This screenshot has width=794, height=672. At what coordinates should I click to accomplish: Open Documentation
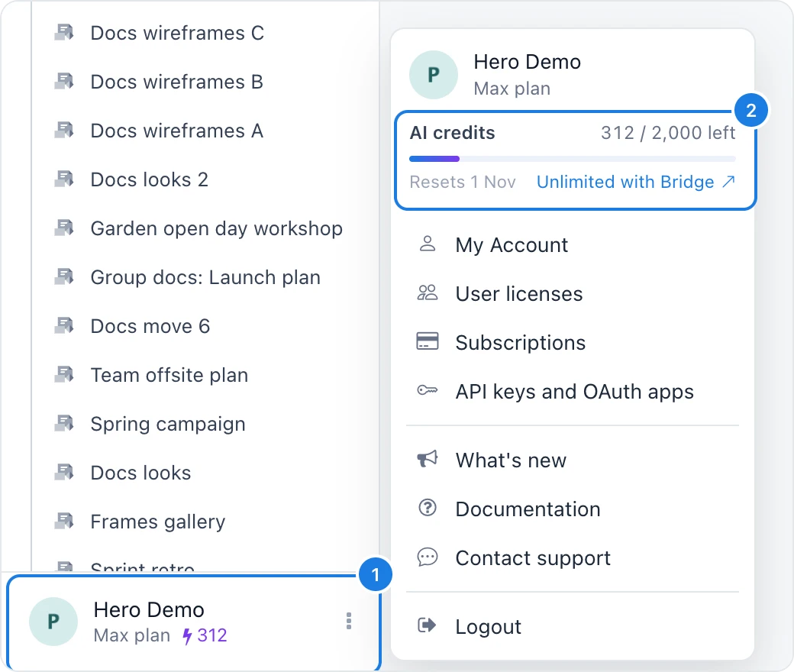(x=572, y=509)
